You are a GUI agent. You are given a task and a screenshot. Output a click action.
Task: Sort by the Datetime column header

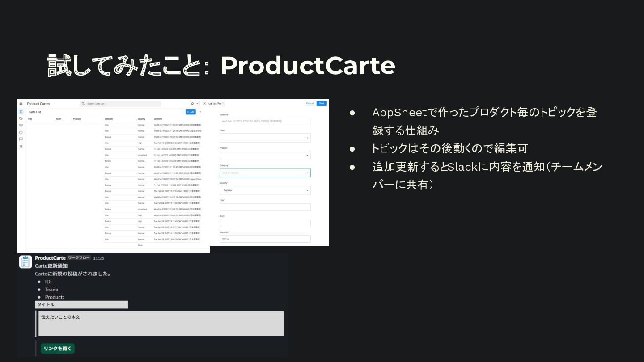(x=158, y=119)
